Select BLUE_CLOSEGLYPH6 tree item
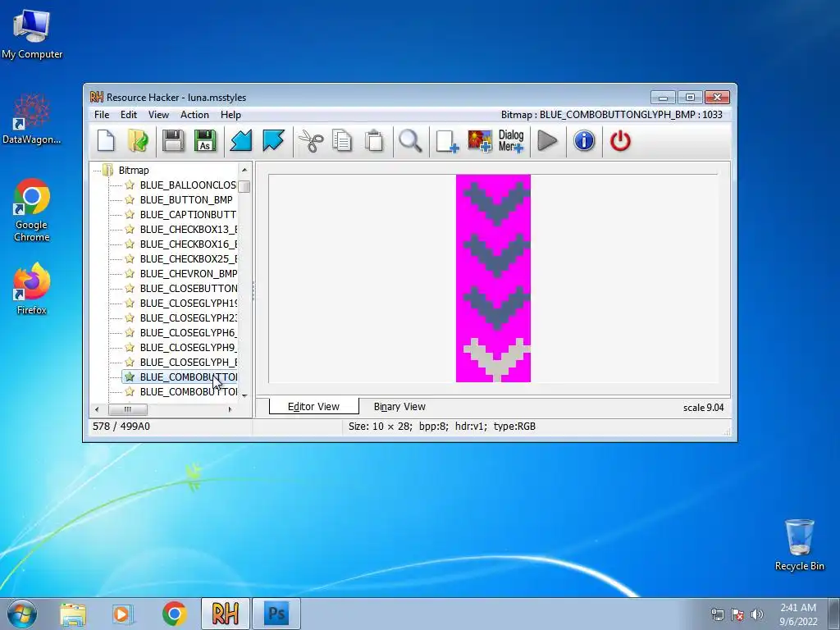 point(188,333)
